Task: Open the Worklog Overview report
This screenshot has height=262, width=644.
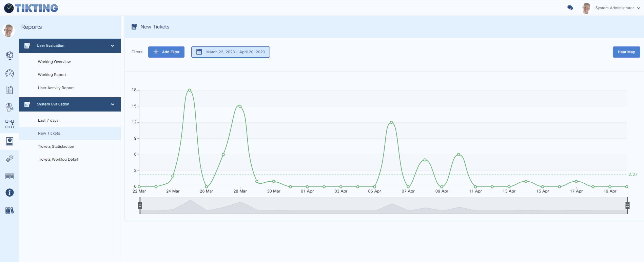Action: [54, 62]
